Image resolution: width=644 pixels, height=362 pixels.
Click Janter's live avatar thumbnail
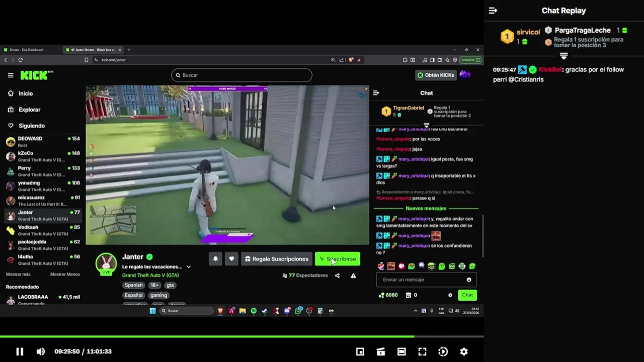click(x=106, y=263)
